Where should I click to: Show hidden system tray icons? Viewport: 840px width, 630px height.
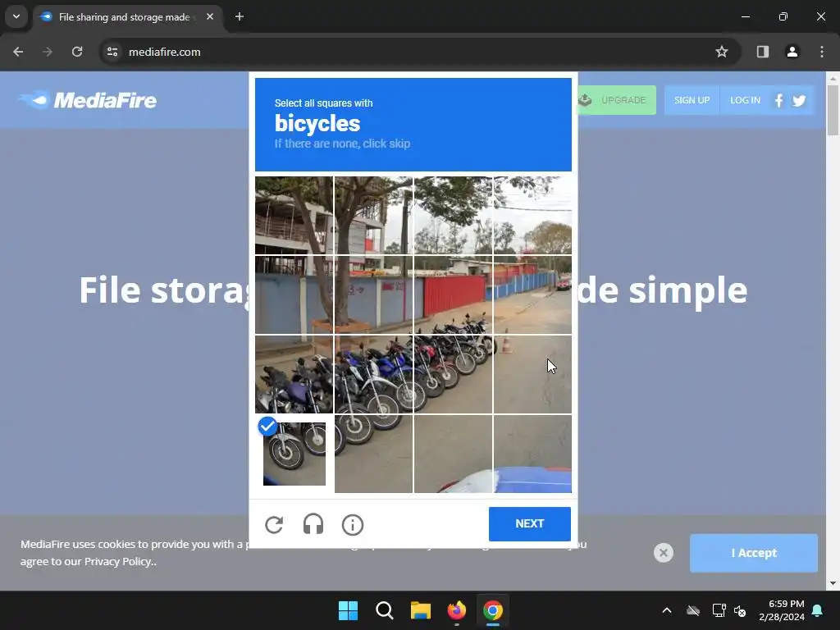[x=667, y=610]
